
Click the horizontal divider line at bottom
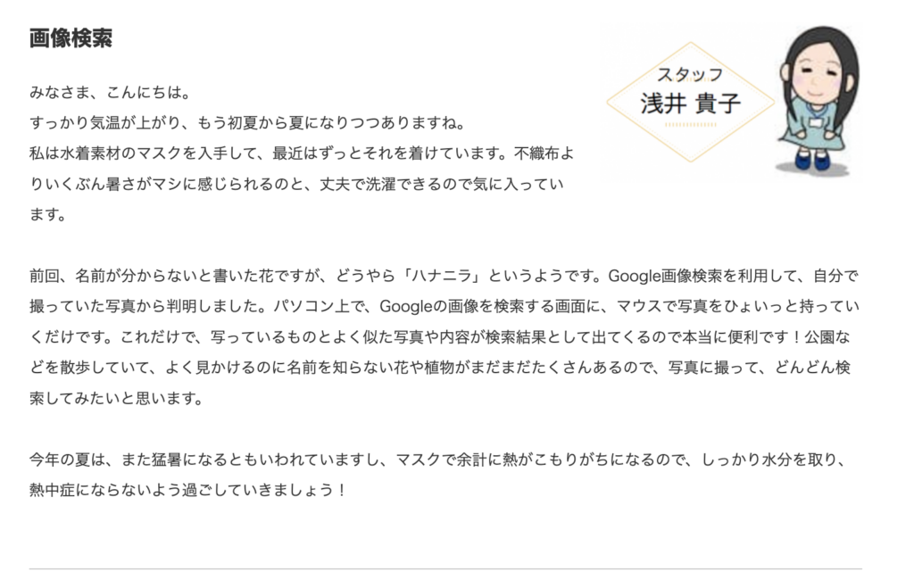click(445, 568)
